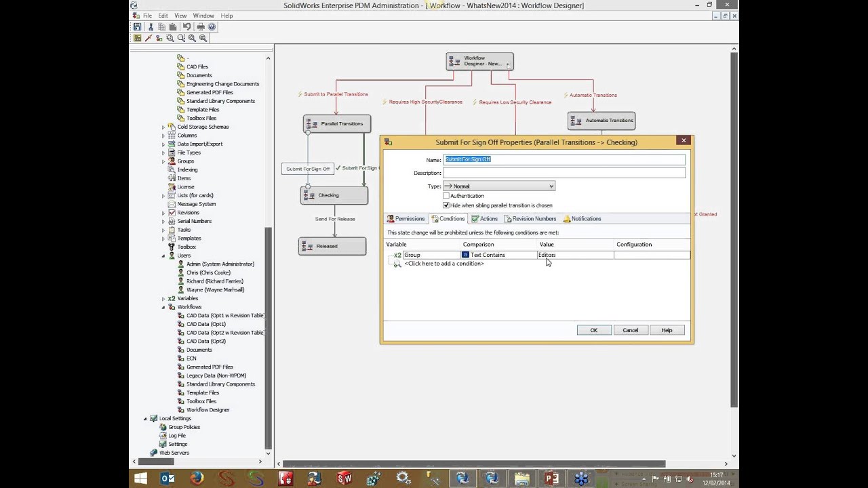Open Firefox from the taskbar
The height and width of the screenshot is (488, 868).
(x=197, y=479)
